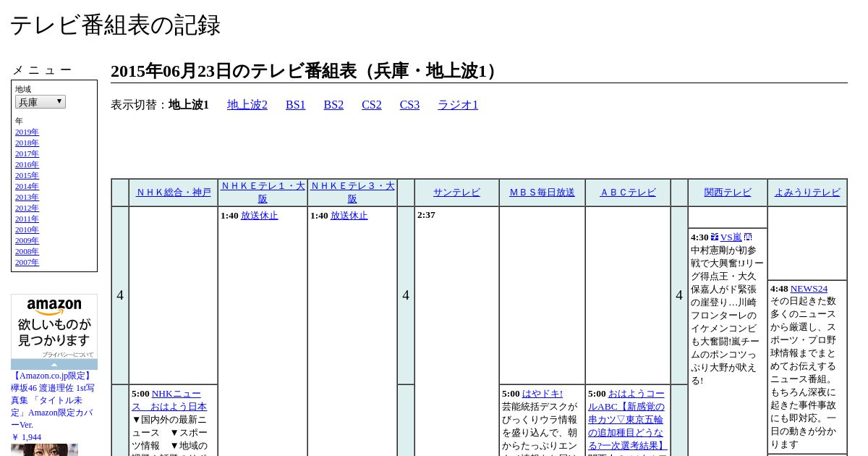Switch to the BS2 listings
This screenshot has width=868, height=456.
pos(333,105)
